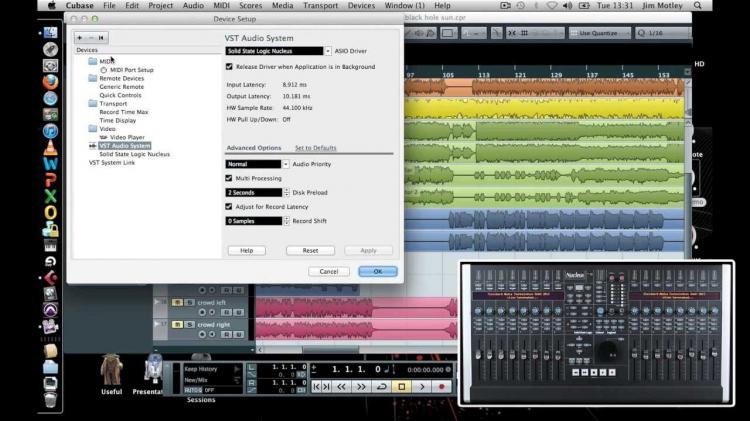Screen dimensions: 750x421
Task: Enable monitor on crowd right track
Action: pos(212,334)
